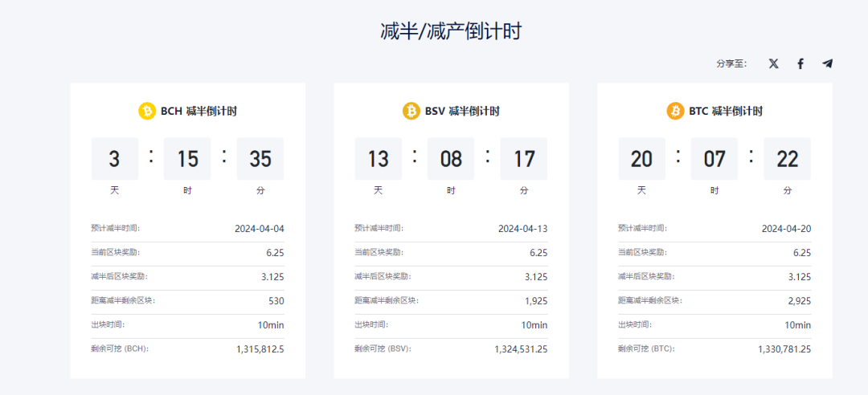Click the BSV halving date 2024-04-13

(522, 229)
